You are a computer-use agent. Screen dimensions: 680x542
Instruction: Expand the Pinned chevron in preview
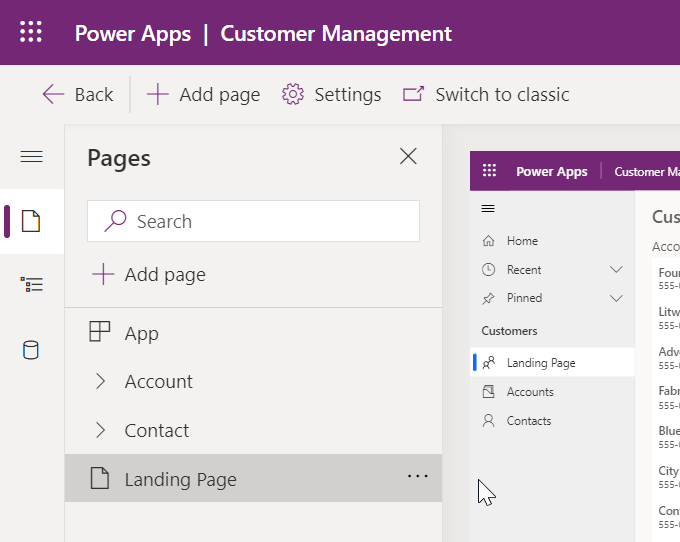tap(616, 298)
